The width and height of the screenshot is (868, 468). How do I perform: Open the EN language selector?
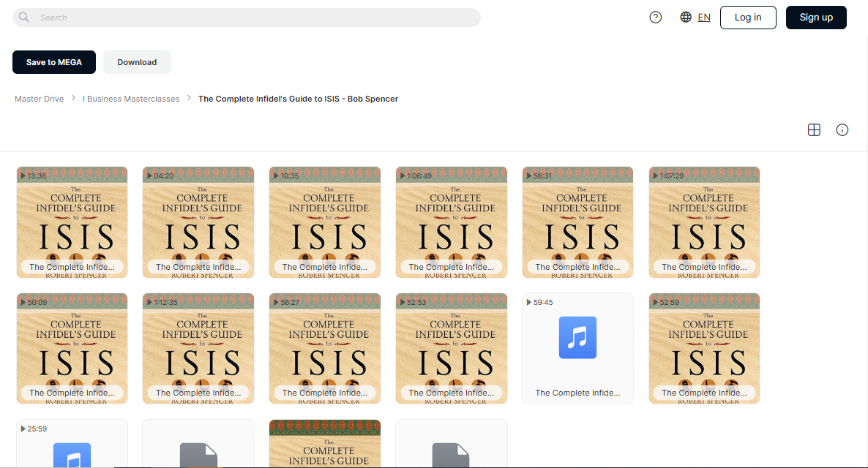pos(704,17)
